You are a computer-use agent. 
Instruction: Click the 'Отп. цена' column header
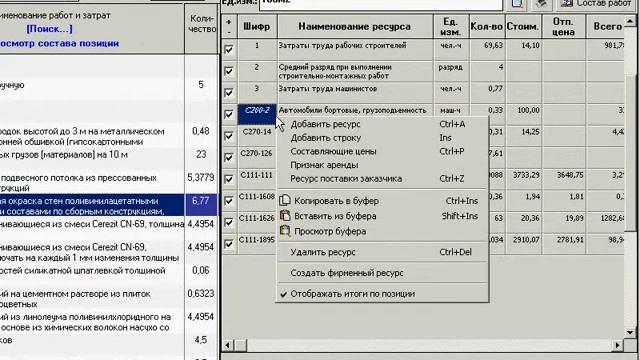click(x=563, y=27)
